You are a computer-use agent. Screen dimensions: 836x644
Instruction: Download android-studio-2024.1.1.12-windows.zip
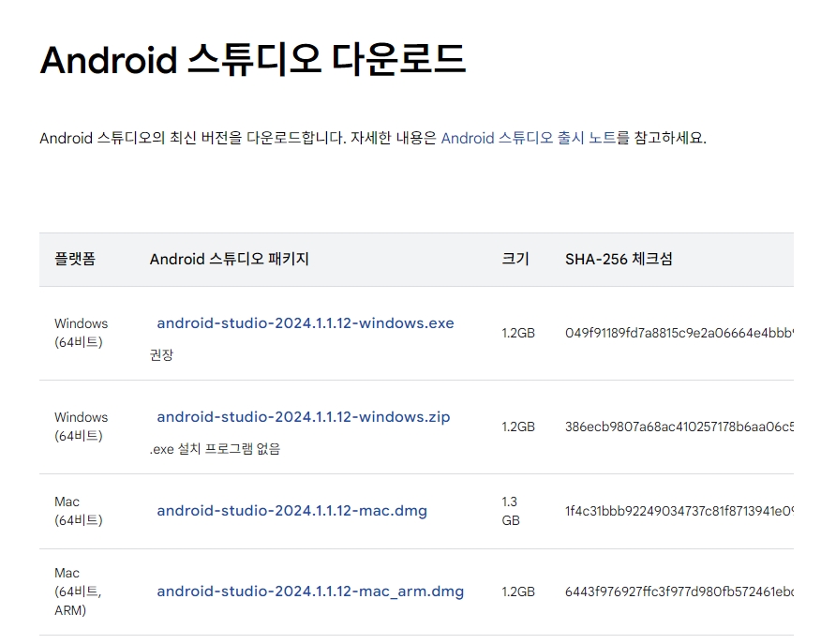tap(304, 417)
